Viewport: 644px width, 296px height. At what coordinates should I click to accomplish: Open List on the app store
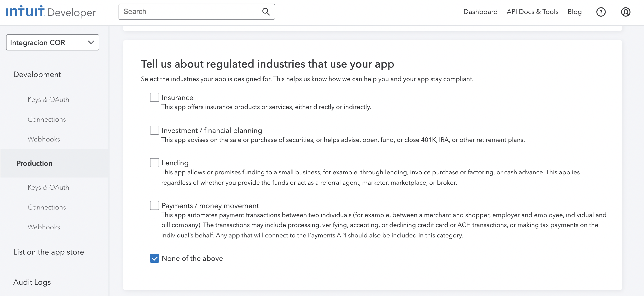point(49,252)
